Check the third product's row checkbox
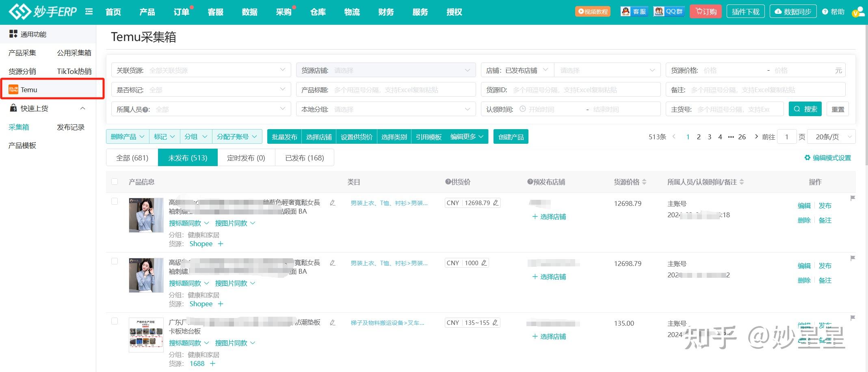868x372 pixels. (x=115, y=321)
